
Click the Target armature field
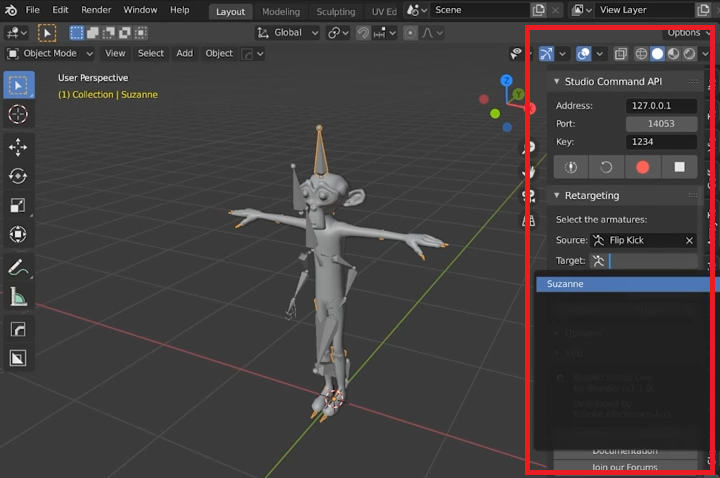(644, 261)
